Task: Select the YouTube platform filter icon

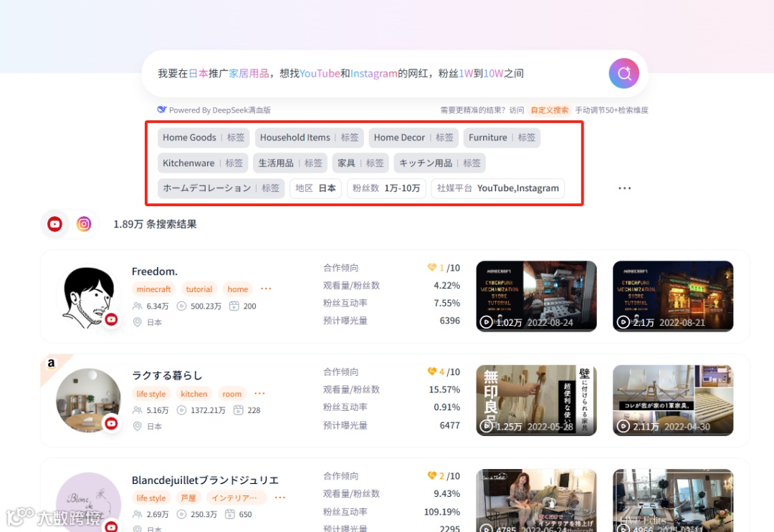Action: 54,224
